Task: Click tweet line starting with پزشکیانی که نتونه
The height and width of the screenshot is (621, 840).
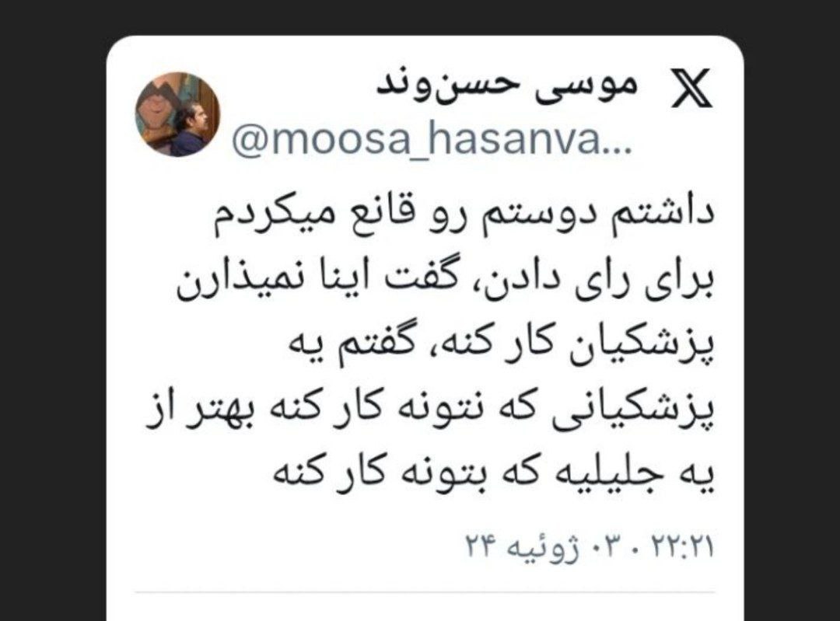Action: point(430,412)
